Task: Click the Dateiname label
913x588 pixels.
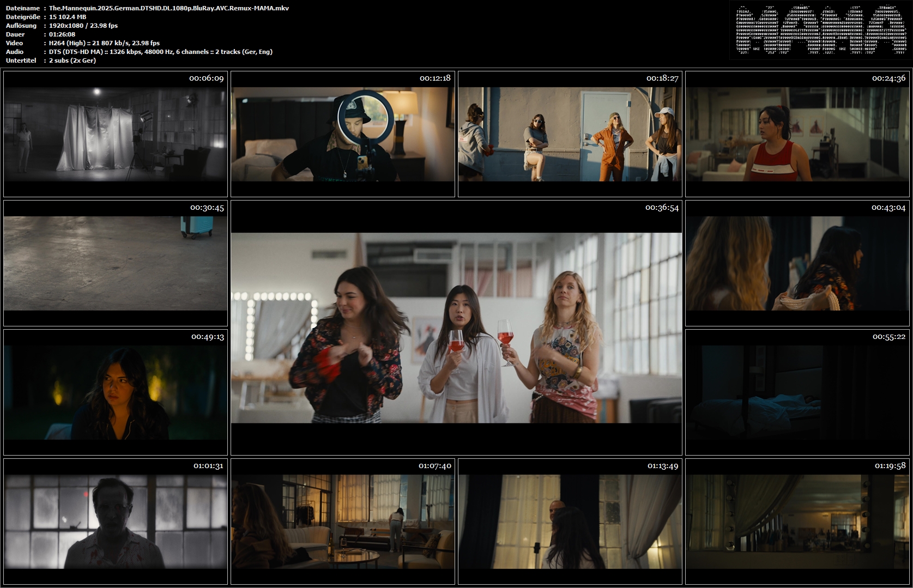Action: click(x=23, y=8)
